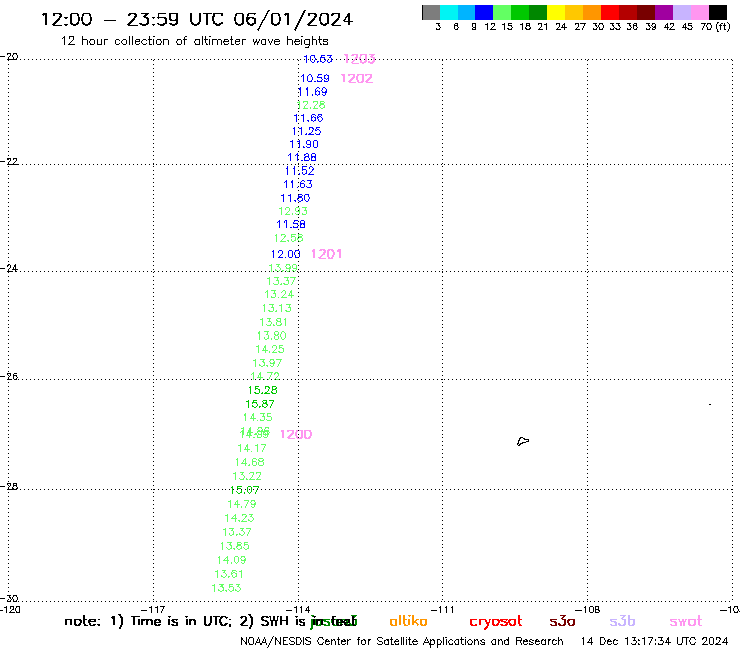Click the wave height value '14.25'
This screenshot has height=650, width=740.
click(x=270, y=349)
